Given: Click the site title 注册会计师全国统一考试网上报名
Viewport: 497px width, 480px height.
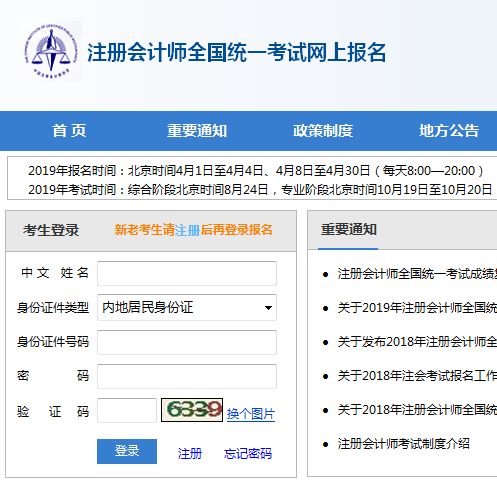Looking at the screenshot, I should point(236,52).
